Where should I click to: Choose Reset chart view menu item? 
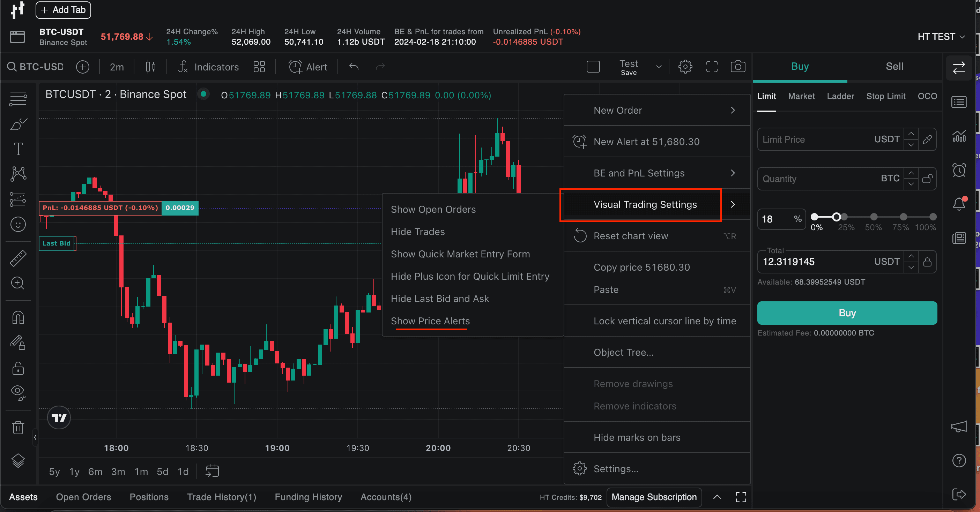pyautogui.click(x=657, y=236)
